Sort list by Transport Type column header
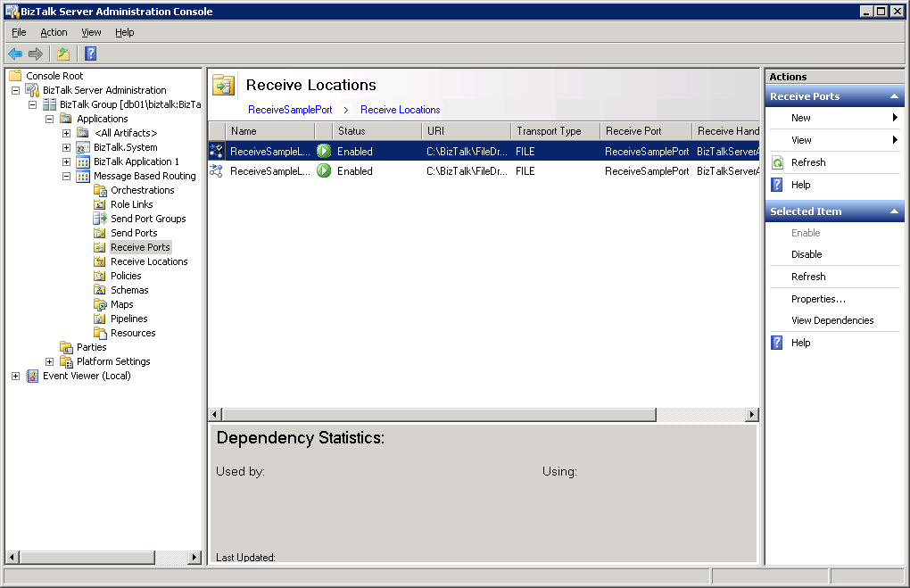 click(556, 131)
